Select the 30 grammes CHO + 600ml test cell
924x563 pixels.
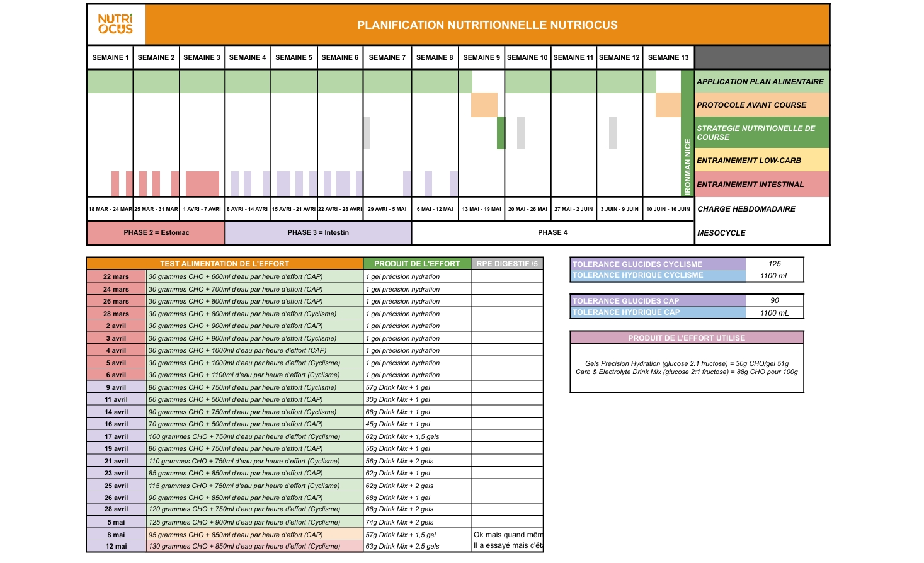255,276
